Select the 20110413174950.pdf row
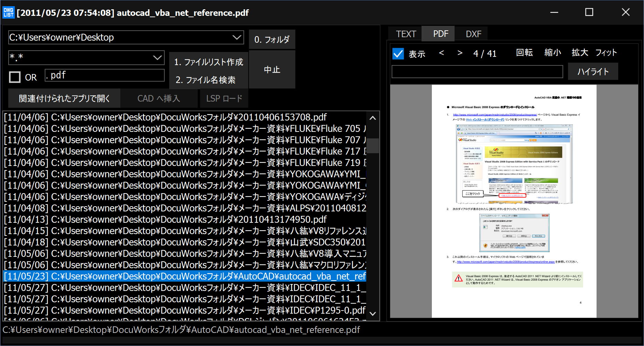The height and width of the screenshot is (346, 644). (x=184, y=219)
